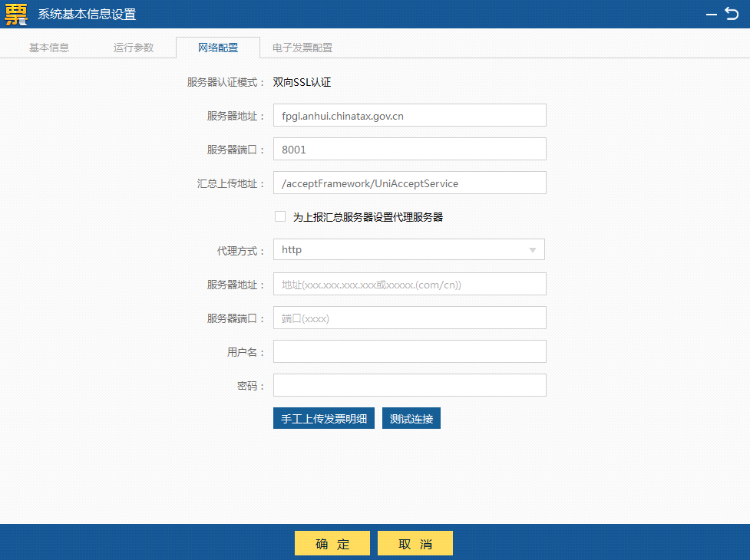This screenshot has width=750, height=560.
Task: Click the return arrow icon in title bar
Action: (x=732, y=14)
